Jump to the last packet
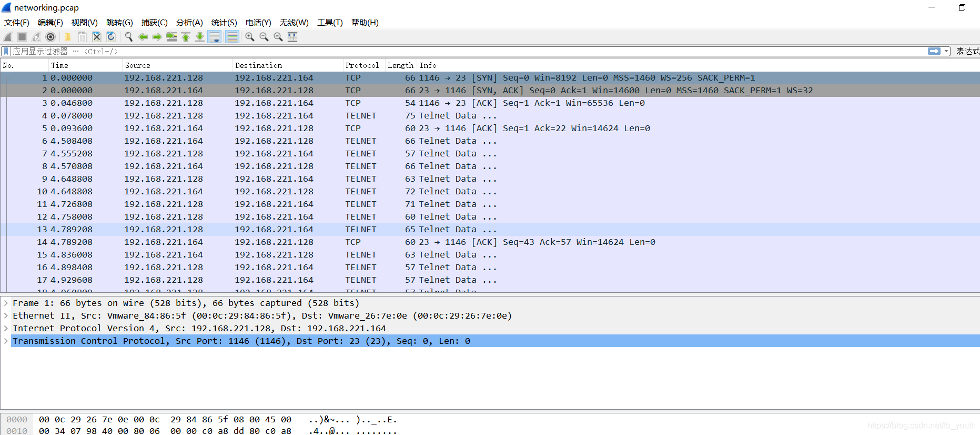This screenshot has height=435, width=980. pyautogui.click(x=200, y=37)
